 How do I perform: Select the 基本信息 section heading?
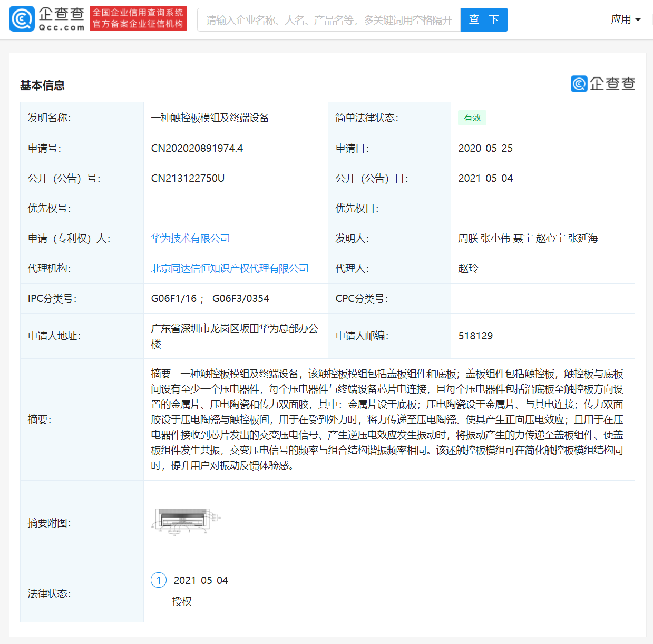pos(42,85)
